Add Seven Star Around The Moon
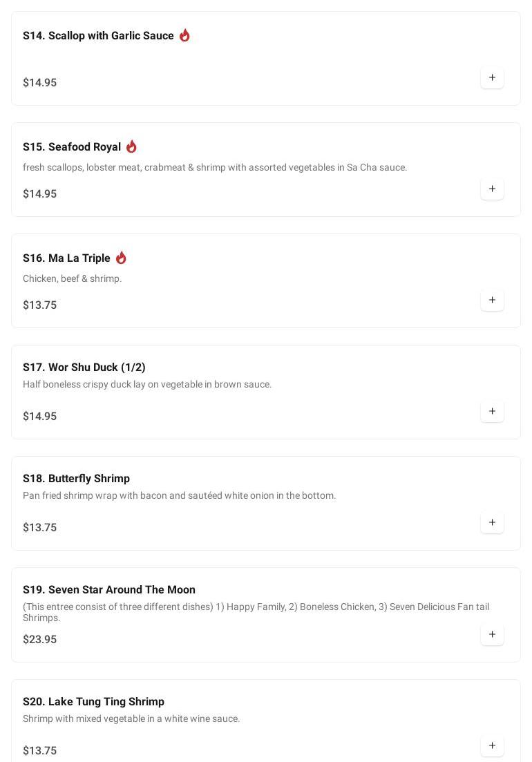 pos(492,634)
